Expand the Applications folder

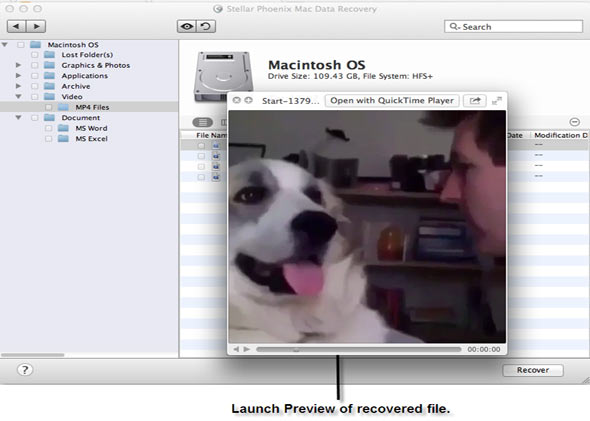tap(18, 76)
